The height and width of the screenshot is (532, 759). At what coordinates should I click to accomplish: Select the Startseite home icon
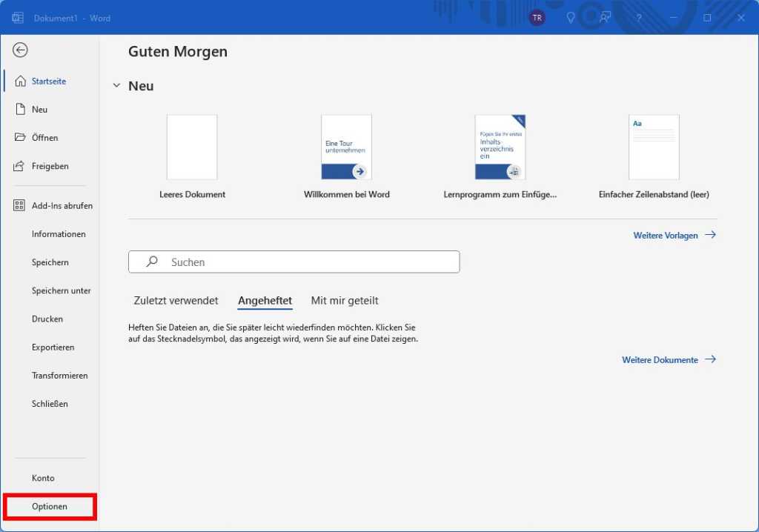tap(20, 81)
